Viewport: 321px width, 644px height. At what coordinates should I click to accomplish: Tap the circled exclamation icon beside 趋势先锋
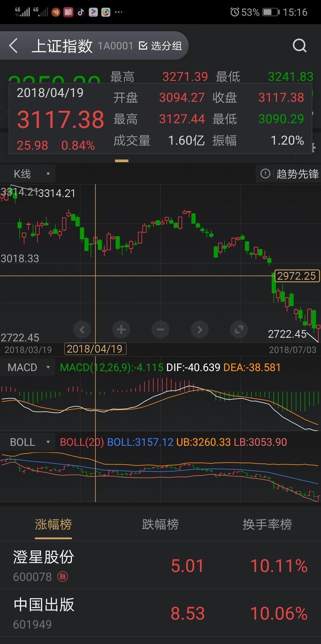point(265,173)
